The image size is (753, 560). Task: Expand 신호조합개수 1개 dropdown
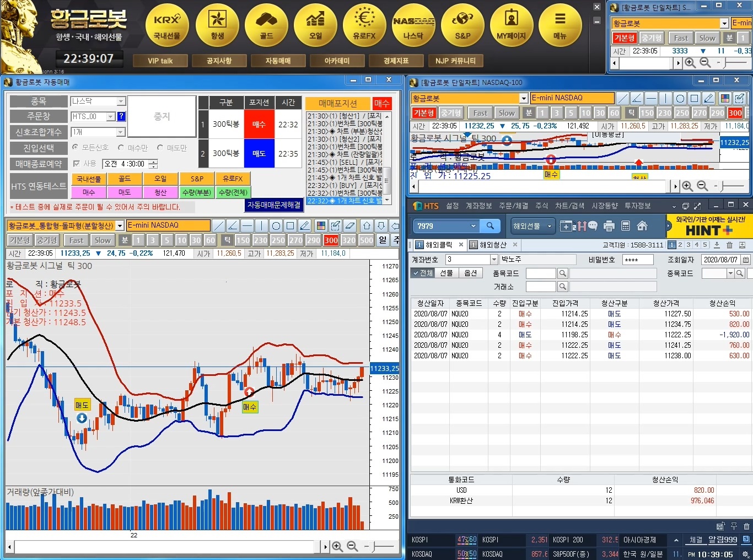coord(121,132)
